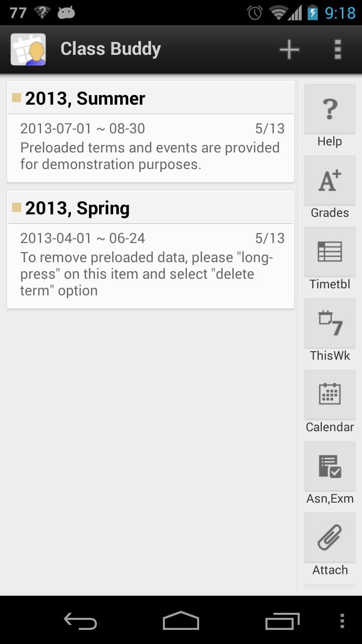Select the Summer term description text
Screen dimensions: 362x644
(x=150, y=156)
